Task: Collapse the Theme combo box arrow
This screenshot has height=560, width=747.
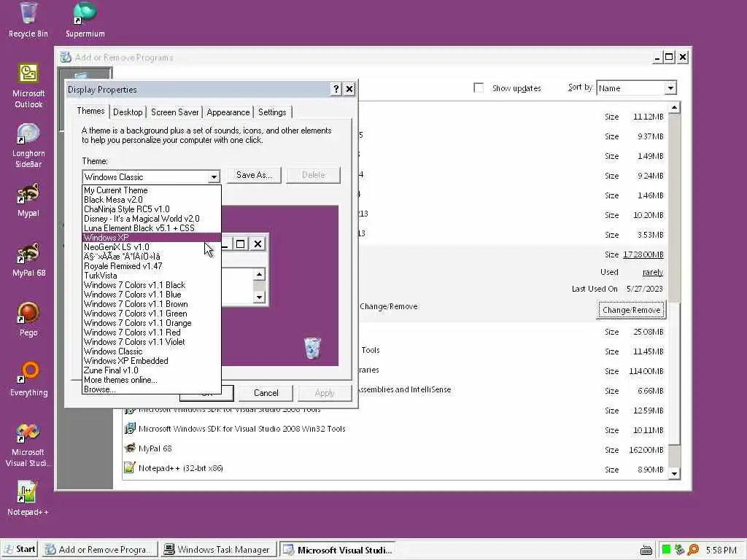Action: (x=214, y=176)
